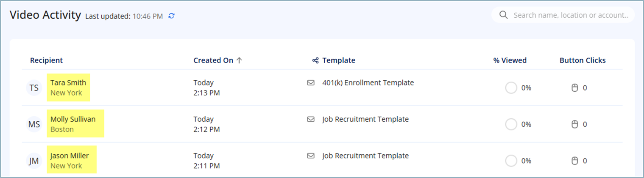Click mouse icon in Jason Miller's row

click(575, 161)
